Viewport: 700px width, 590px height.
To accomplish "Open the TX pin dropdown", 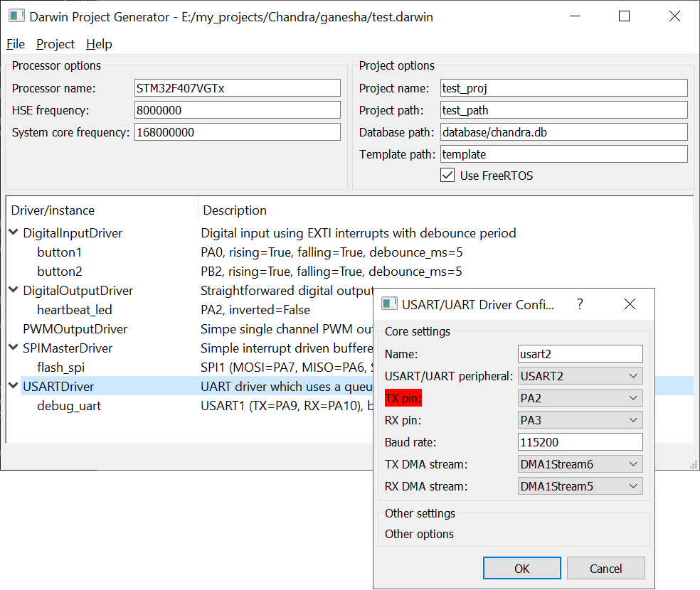I will (x=580, y=398).
